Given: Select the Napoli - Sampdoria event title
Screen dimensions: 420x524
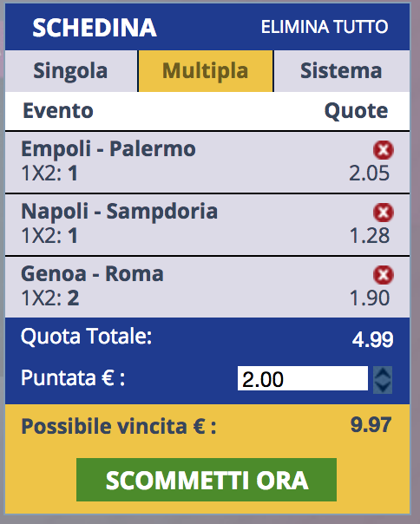Looking at the screenshot, I should (120, 211).
